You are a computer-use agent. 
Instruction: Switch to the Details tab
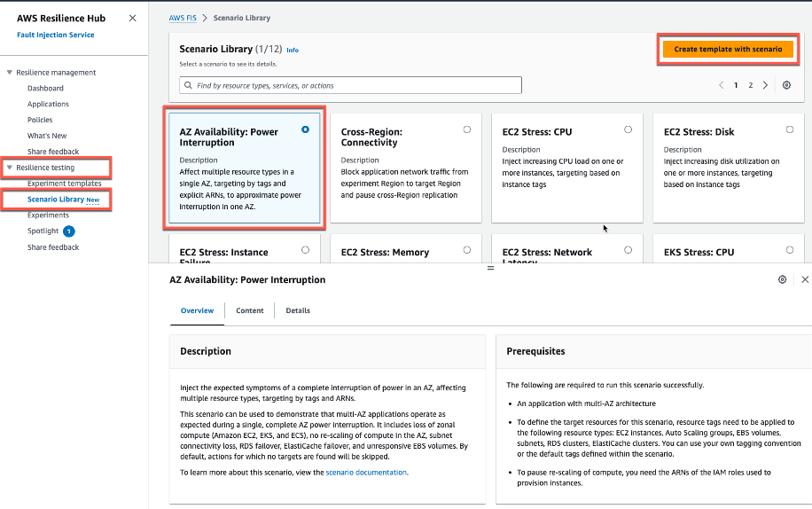pyautogui.click(x=298, y=310)
